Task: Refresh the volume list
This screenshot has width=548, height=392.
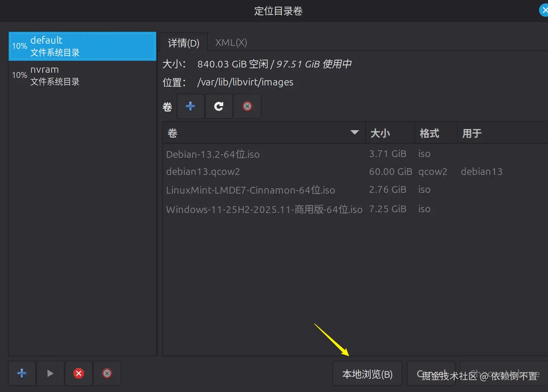Action: pos(219,106)
